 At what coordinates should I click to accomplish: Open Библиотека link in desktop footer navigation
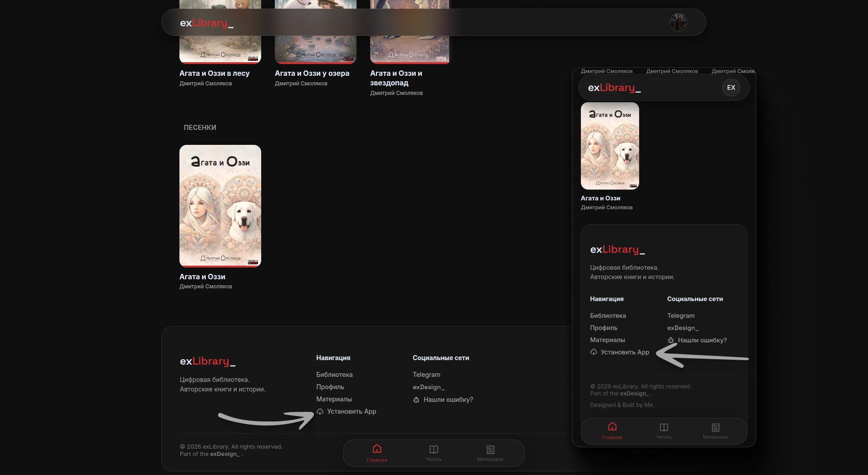[x=334, y=375]
